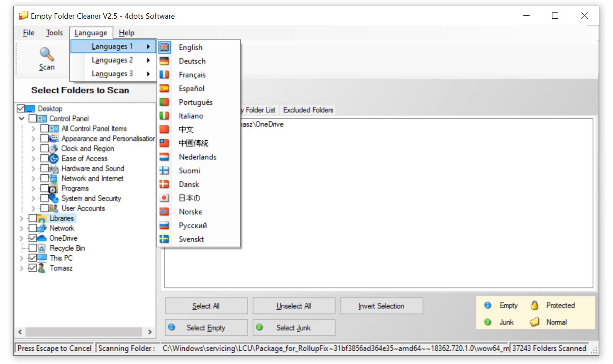Expand the Network tree node

pyautogui.click(x=21, y=228)
